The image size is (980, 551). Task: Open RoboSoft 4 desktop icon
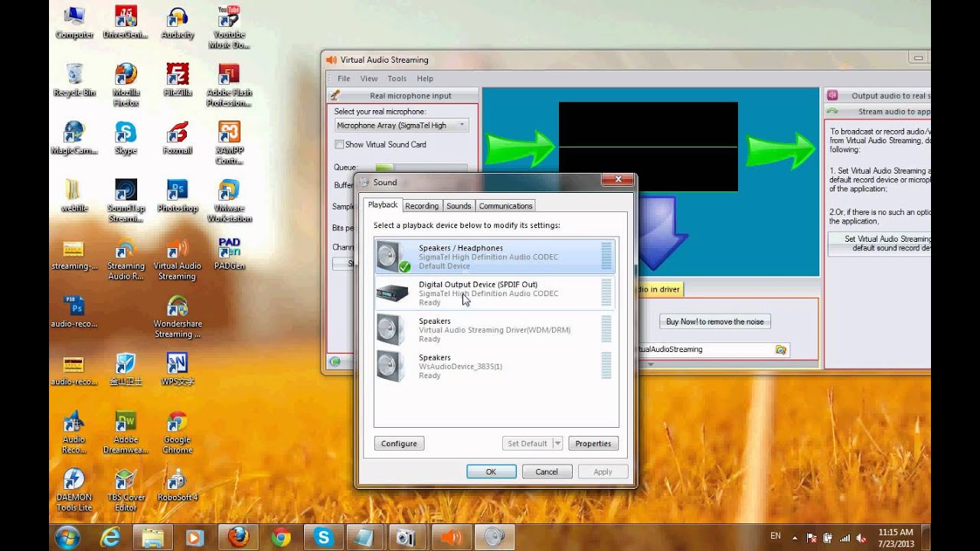coord(178,485)
